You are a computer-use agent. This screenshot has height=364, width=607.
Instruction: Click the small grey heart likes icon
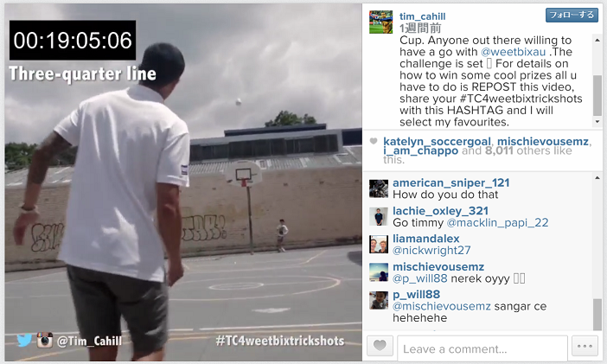click(374, 141)
